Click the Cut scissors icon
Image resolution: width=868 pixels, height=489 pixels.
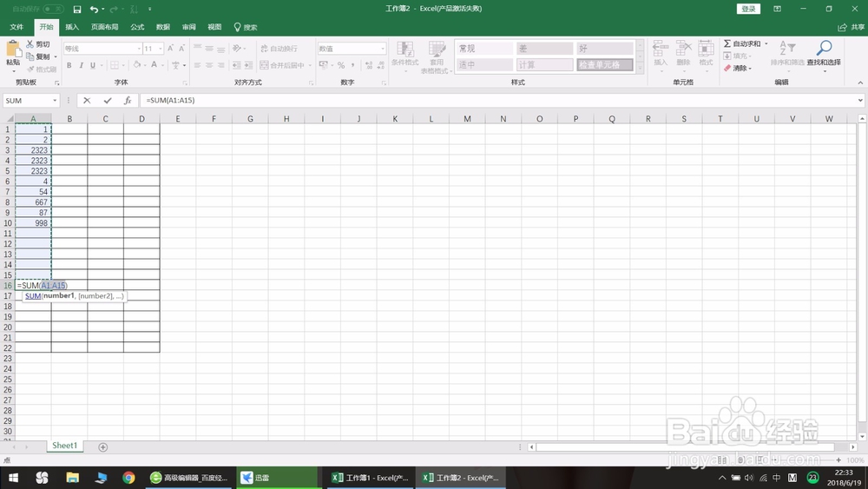click(30, 43)
